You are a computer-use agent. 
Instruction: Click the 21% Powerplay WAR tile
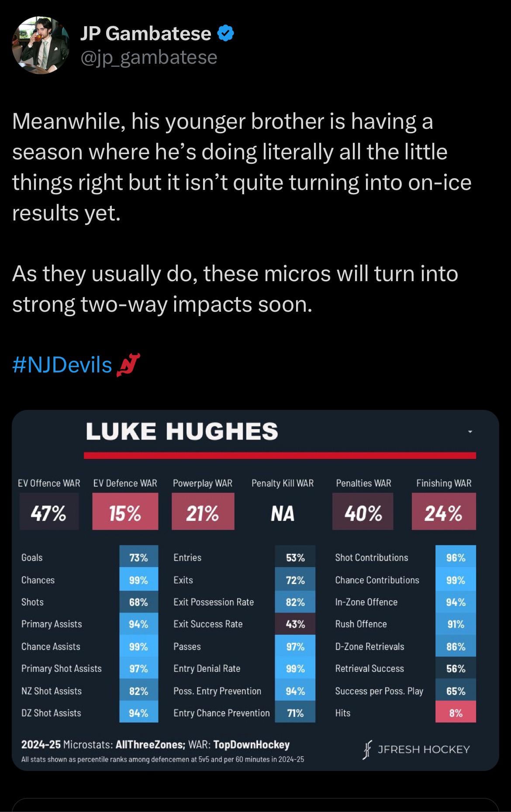[x=203, y=512]
